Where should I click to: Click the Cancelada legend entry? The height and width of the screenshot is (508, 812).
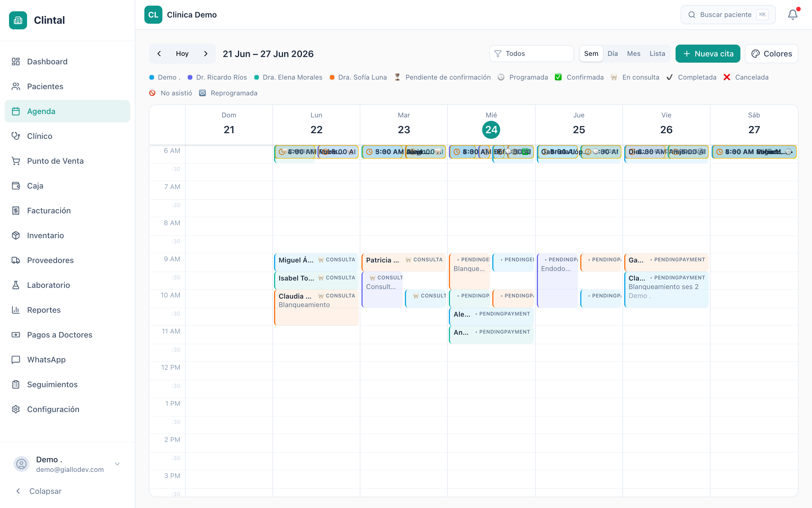click(746, 77)
